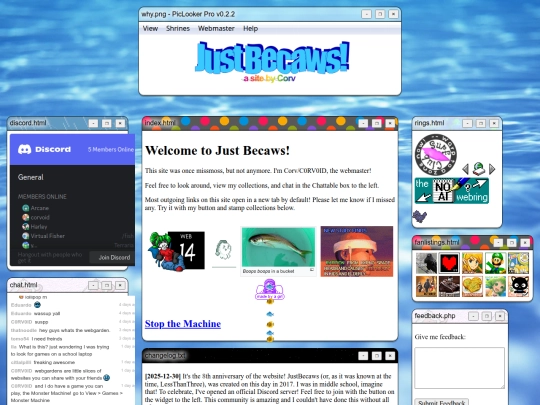
Task: Click the 'Boops boops in a bucket' caption
Action: (x=268, y=271)
